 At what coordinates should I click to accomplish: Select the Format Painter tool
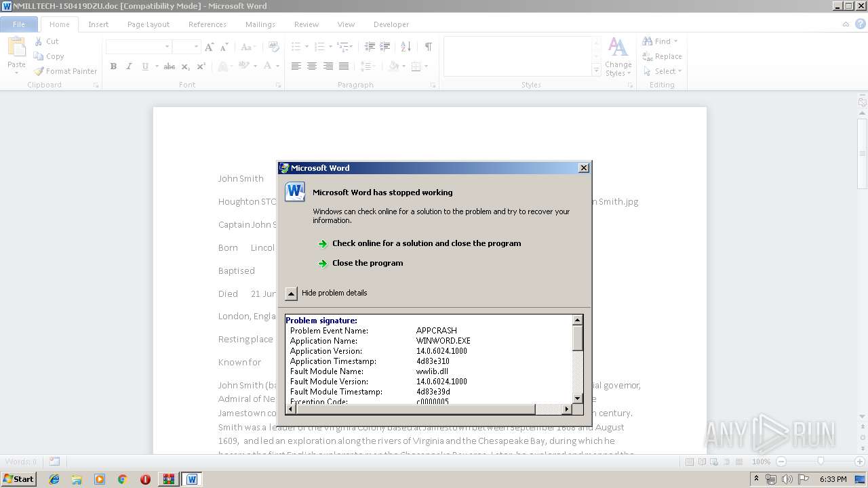coord(66,71)
